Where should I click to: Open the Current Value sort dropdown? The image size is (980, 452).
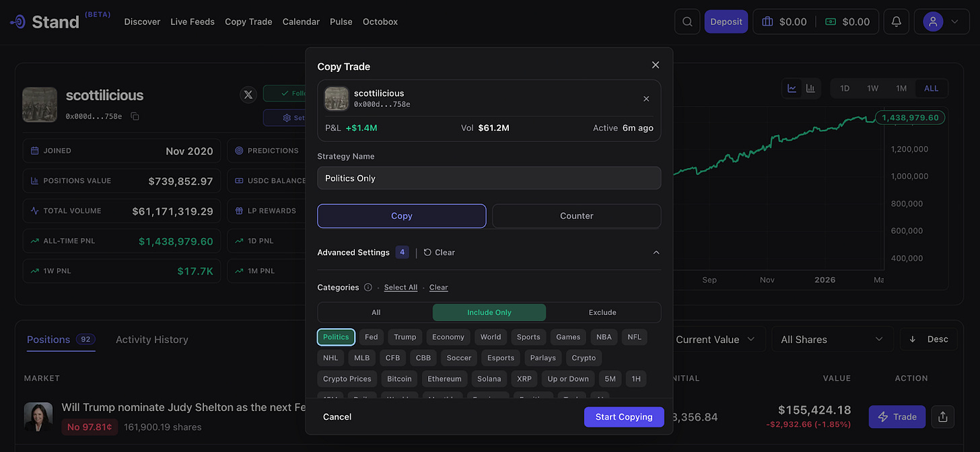click(x=715, y=340)
